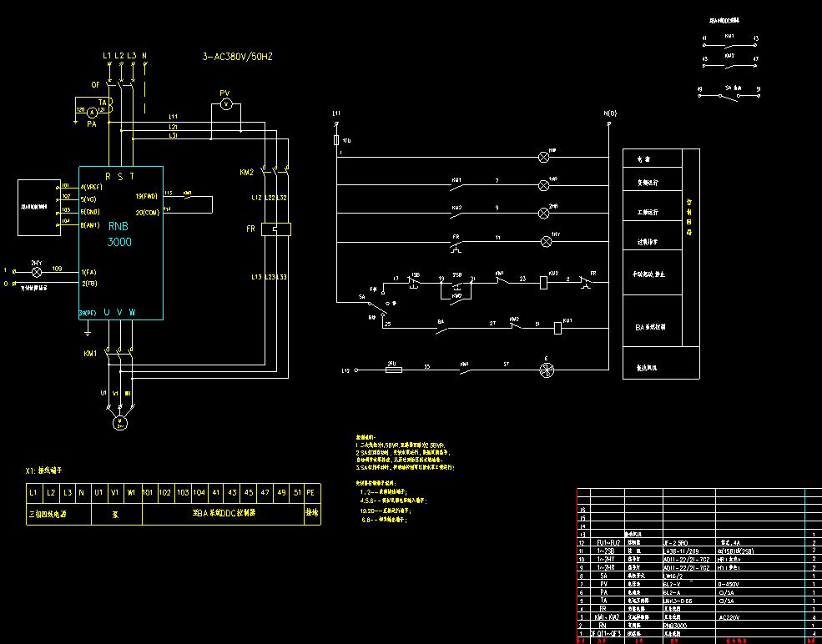Click 'RNB3000' model in the parts list
822x644 pixels.
tap(675, 626)
